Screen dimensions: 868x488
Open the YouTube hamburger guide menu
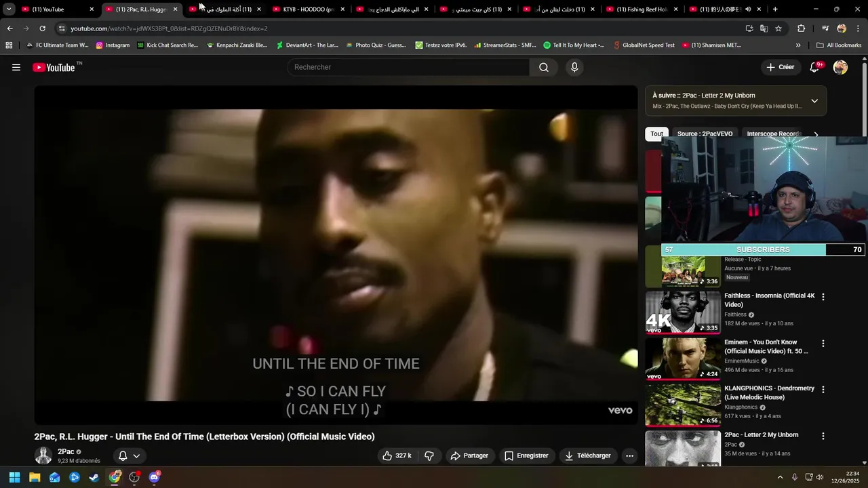click(16, 67)
